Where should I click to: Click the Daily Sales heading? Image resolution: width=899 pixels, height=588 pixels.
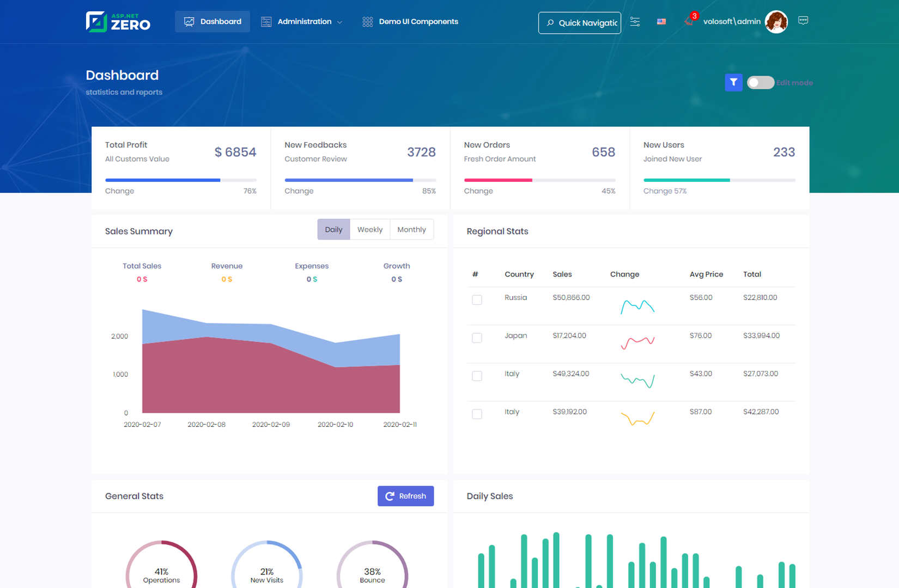click(x=490, y=496)
